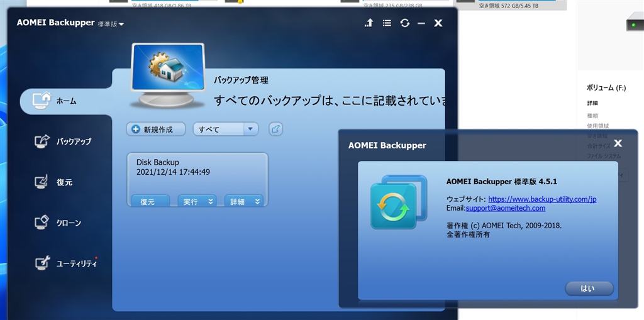Viewport: 644px width, 320px height.
Task: Close the AOMEI Backupper main window
Action: pos(438,23)
